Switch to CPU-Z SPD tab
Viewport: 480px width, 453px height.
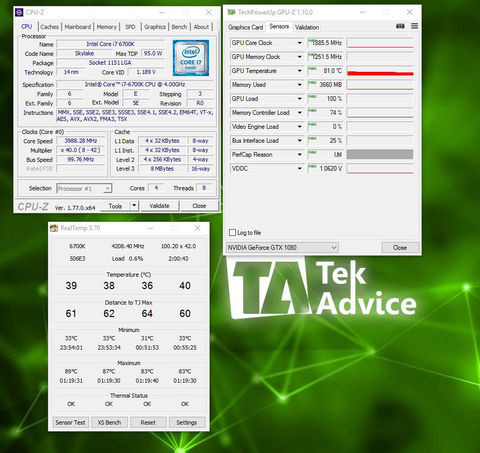point(130,27)
